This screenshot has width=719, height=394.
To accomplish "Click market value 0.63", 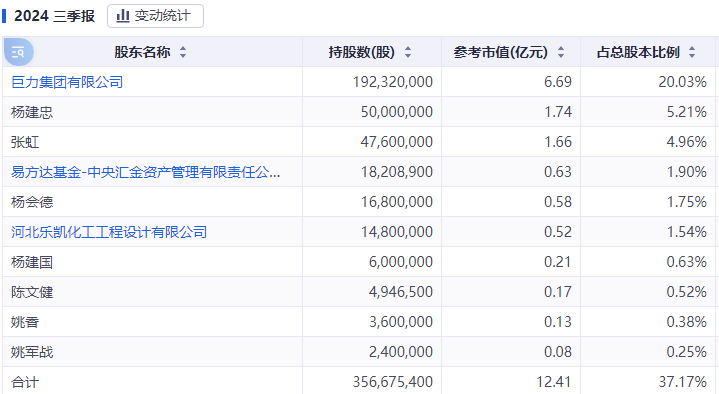I will click(558, 172).
